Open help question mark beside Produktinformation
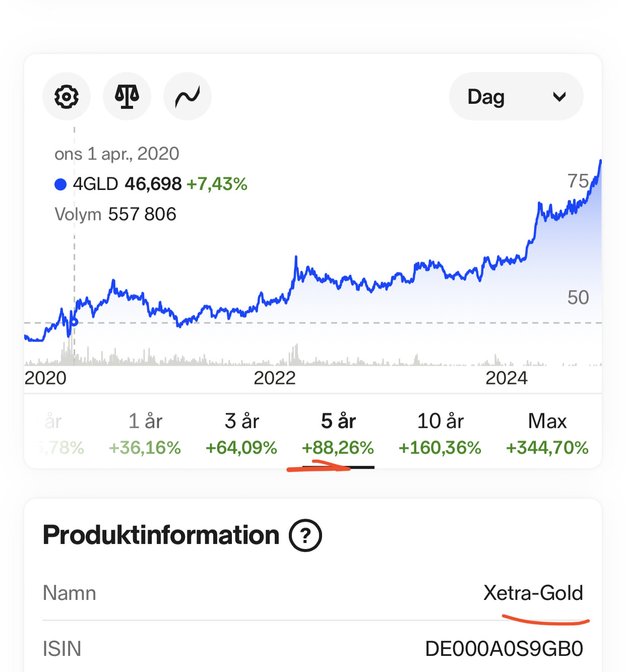 (305, 535)
